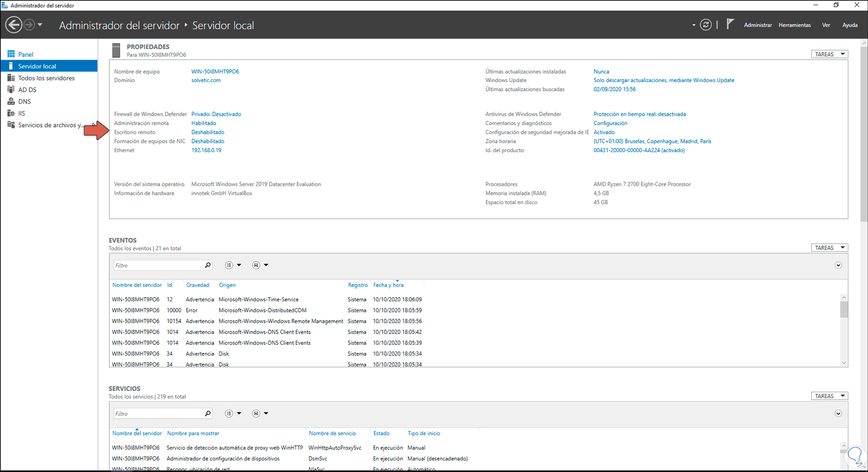Open Tareas dropdown in Eventos section
868x472 pixels.
pyautogui.click(x=829, y=248)
